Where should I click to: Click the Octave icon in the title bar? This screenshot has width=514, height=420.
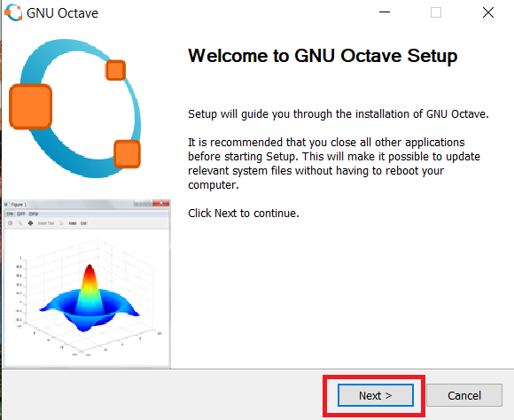coord(13,12)
